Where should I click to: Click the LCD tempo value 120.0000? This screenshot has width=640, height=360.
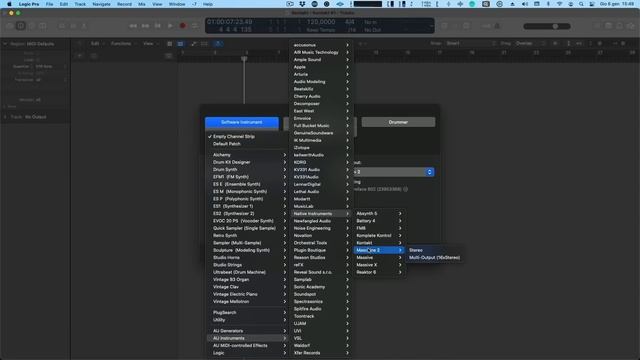(x=321, y=22)
